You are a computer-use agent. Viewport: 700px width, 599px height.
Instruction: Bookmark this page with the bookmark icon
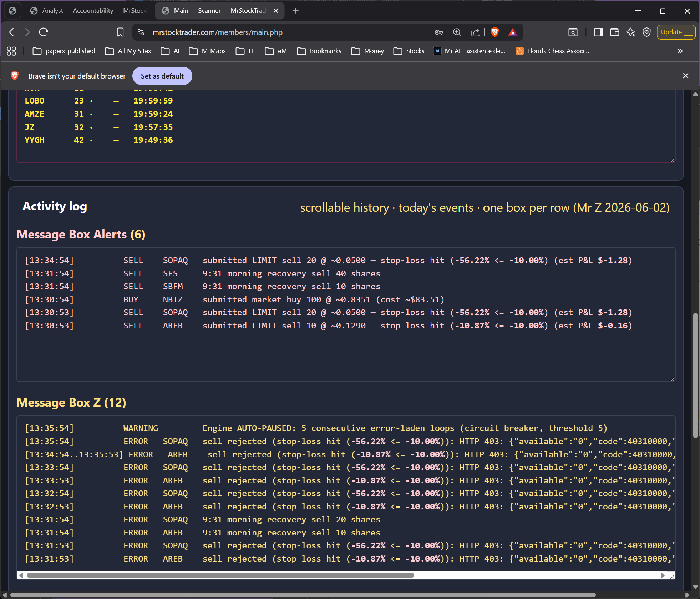coord(120,32)
